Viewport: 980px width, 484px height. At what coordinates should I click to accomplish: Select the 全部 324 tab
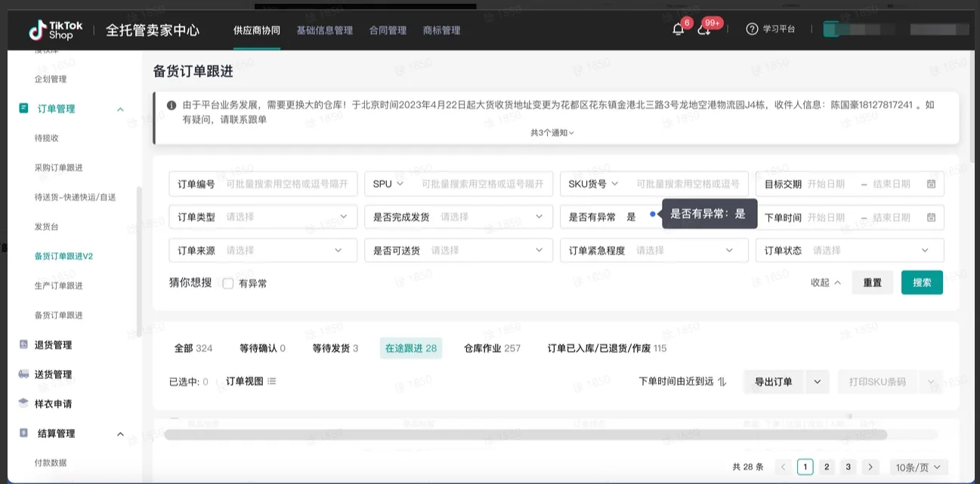point(193,348)
